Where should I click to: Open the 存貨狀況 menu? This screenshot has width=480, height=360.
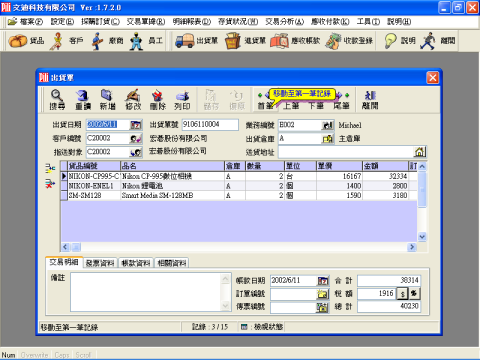238,22
